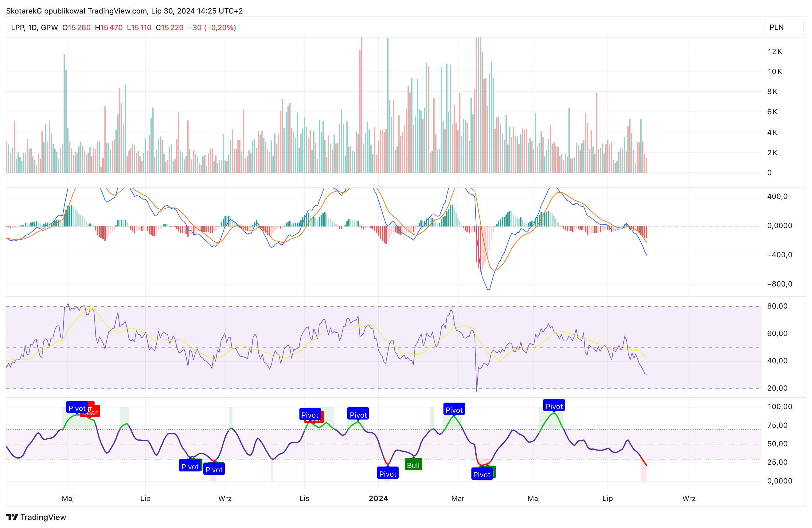Click the 60,00 RSI axis label
Image resolution: width=812 pixels, height=528 pixels.
777,333
